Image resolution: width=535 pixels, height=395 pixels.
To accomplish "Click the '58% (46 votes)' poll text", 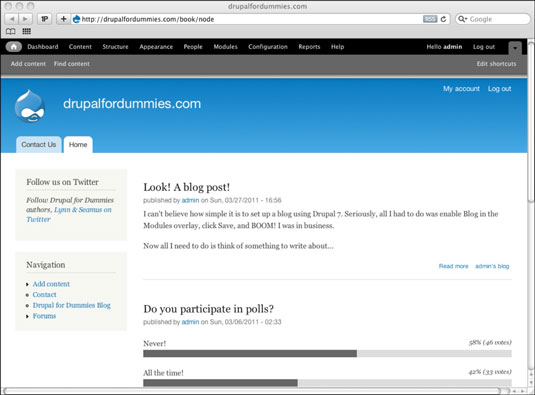I will point(490,342).
